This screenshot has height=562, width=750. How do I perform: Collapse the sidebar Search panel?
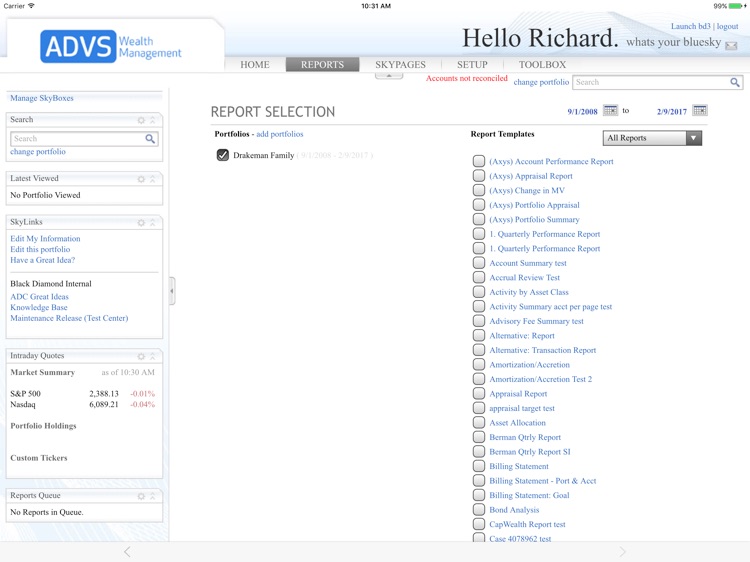153,120
